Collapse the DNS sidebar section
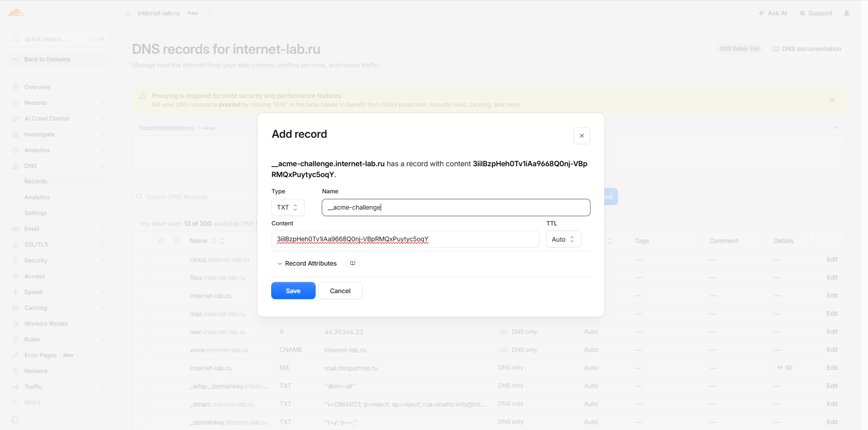Screen dimensions: 868x430 coord(103,166)
